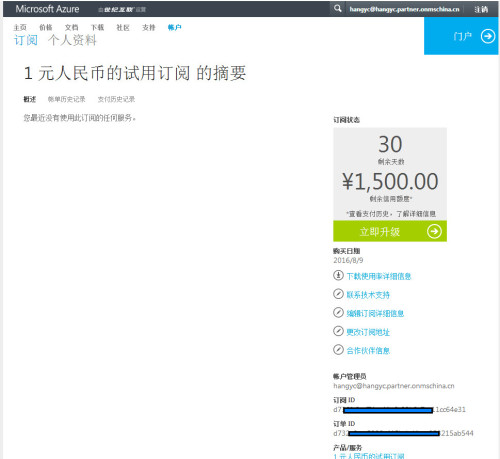Click the 世纪互联 operator logo in header
Image resolution: width=500 pixels, height=459 pixels.
122,10
